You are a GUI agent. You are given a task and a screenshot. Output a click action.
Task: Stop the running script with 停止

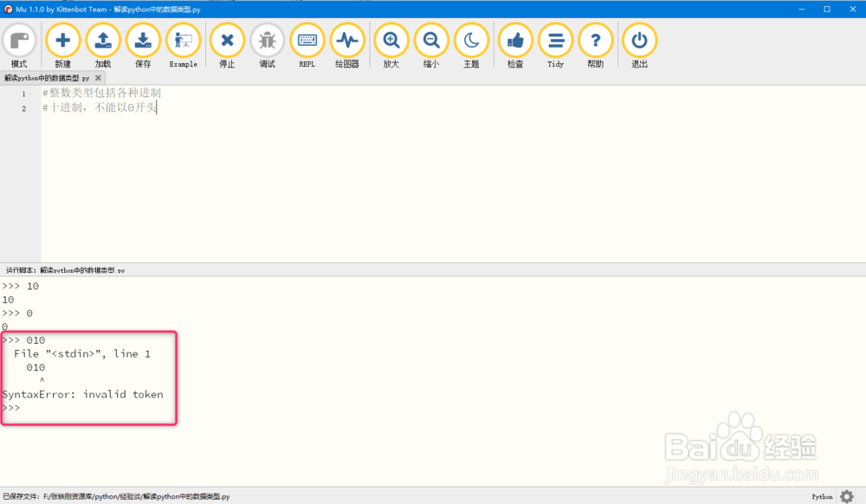click(227, 46)
